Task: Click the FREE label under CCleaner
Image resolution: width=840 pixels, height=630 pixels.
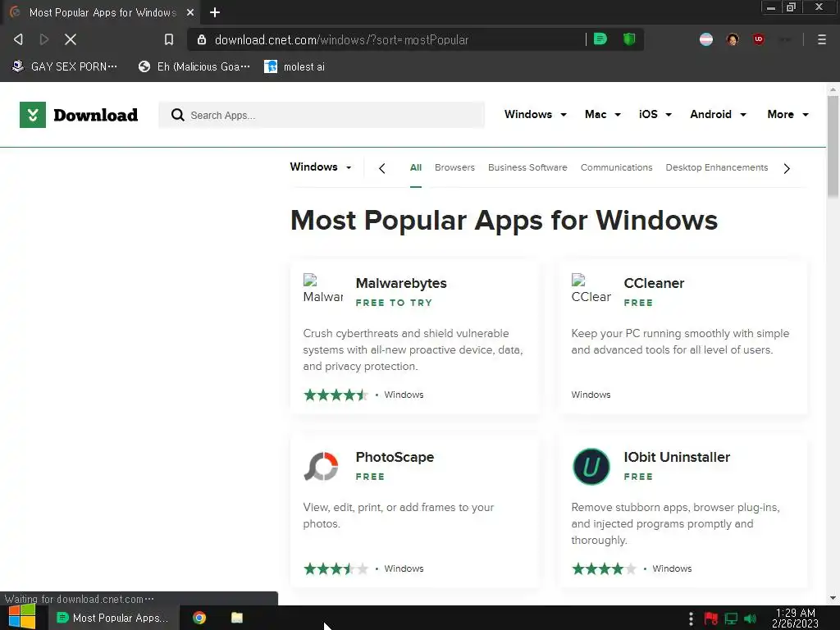Action: tap(638, 303)
